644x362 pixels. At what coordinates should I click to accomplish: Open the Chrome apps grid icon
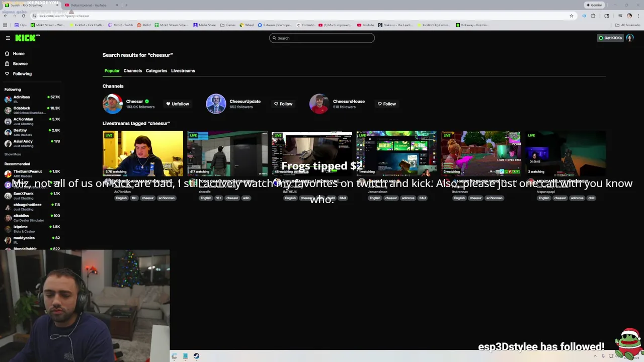[5, 25]
